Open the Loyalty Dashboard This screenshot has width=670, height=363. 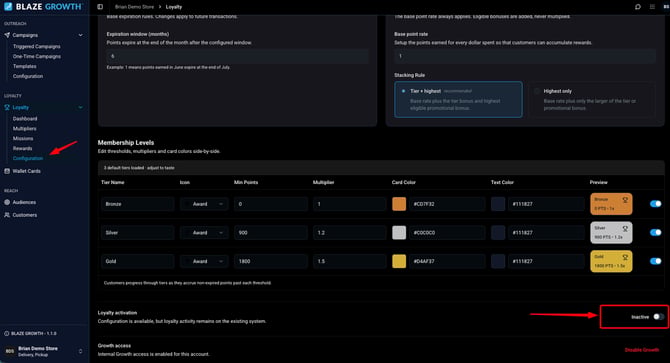click(x=25, y=119)
